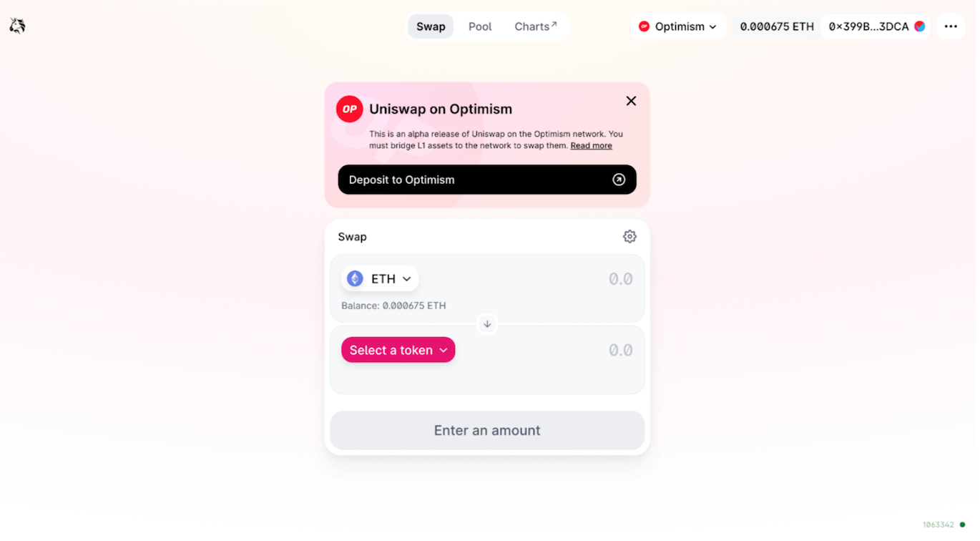Click the Deposit to Optimism button
Image resolution: width=980 pixels, height=541 pixels.
487,180
